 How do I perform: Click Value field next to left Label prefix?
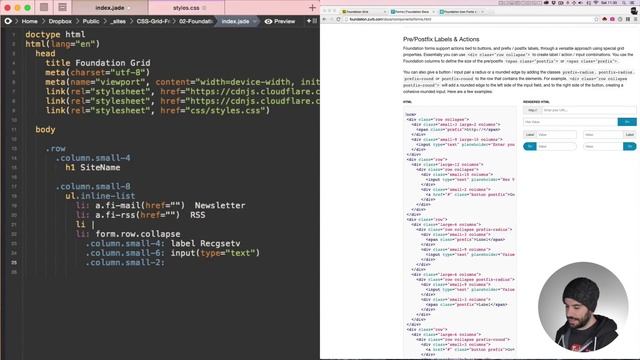[x=556, y=134]
